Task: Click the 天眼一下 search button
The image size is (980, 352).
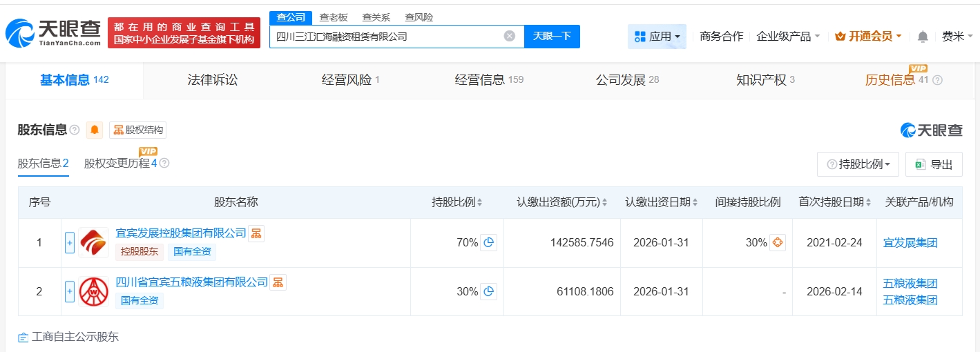Action: 552,37
